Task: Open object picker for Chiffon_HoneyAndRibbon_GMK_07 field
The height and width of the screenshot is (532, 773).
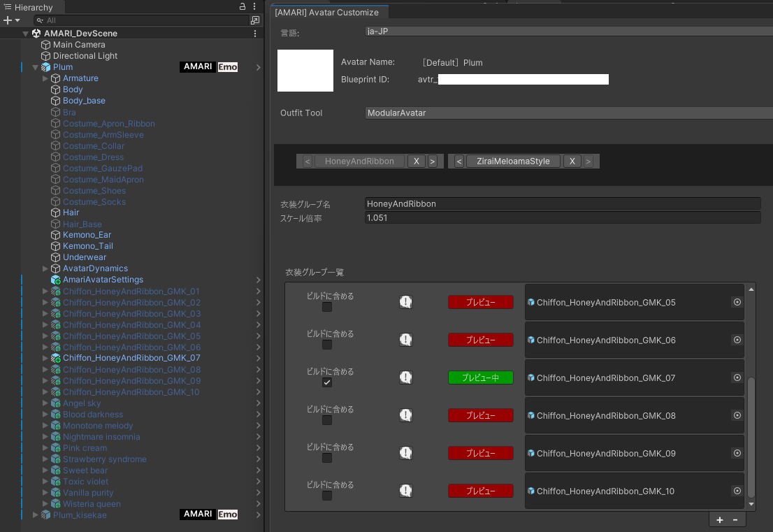Action: point(737,378)
